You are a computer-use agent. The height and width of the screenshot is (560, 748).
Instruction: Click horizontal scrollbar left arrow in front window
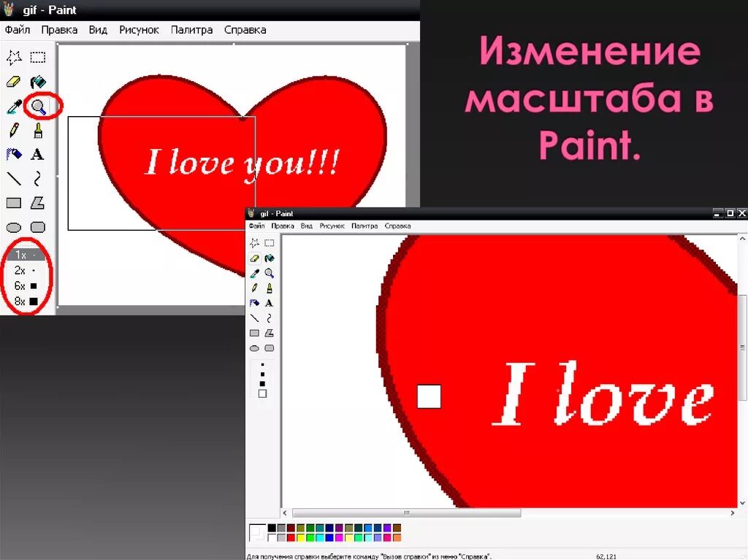[285, 513]
